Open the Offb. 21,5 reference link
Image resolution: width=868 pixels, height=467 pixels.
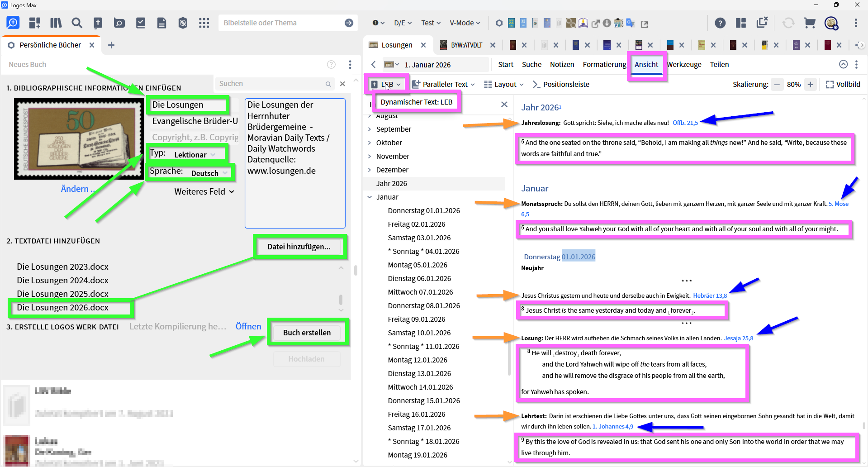coord(685,123)
